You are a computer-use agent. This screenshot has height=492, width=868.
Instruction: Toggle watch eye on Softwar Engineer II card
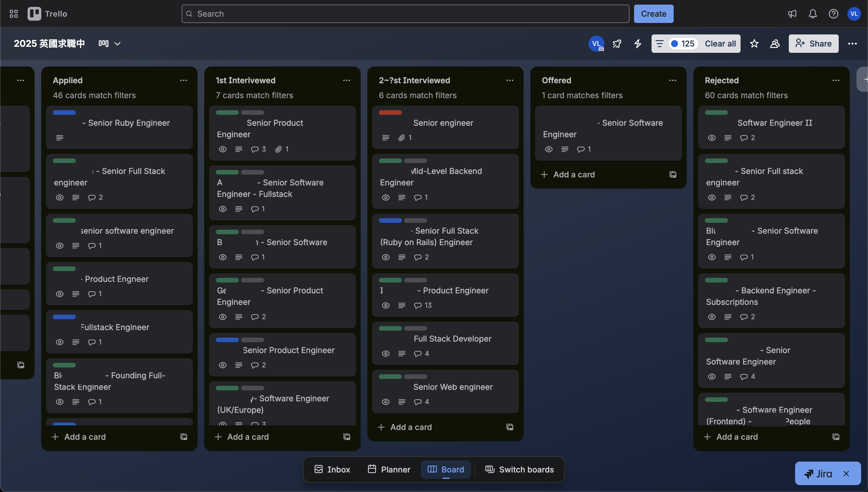pyautogui.click(x=712, y=138)
